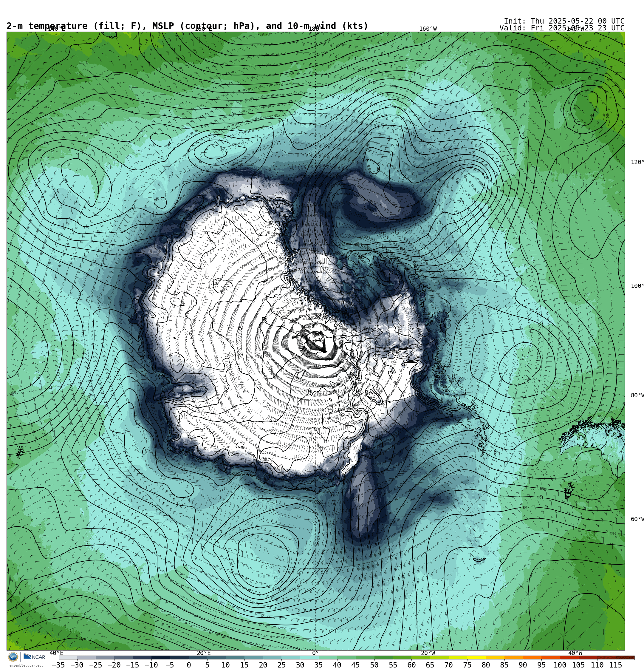The width and height of the screenshot is (644, 669).
Task: Click the right-edge longitude label '80°W'
Action: click(637, 395)
